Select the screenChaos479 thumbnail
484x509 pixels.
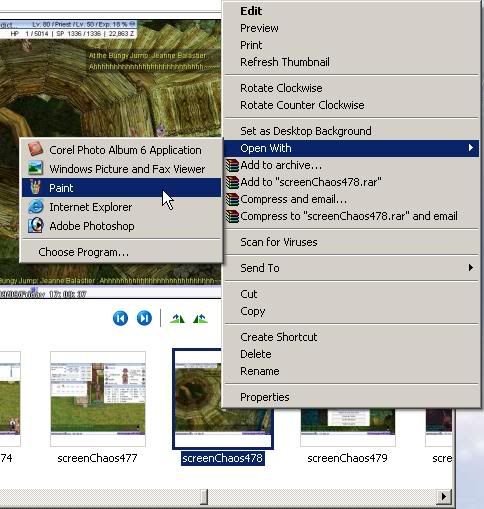click(x=348, y=427)
